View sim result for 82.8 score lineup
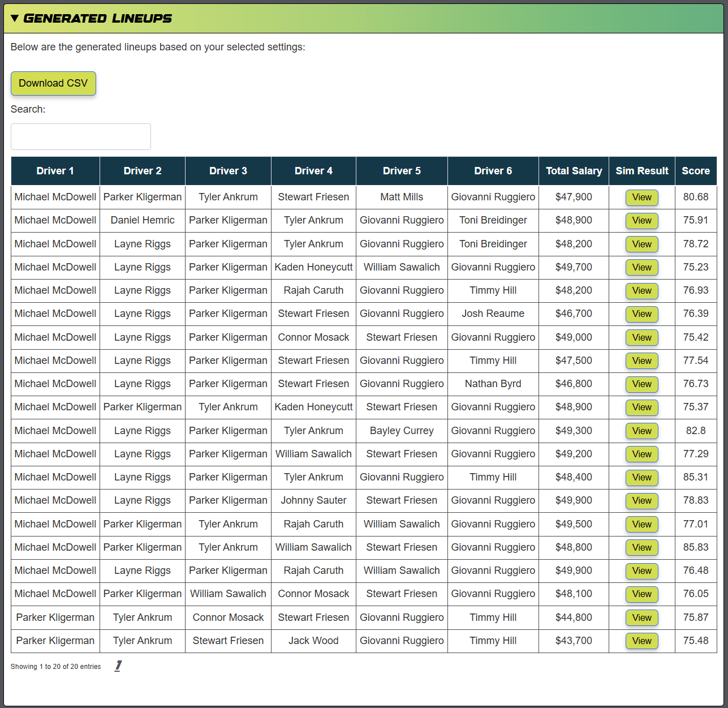Image resolution: width=728 pixels, height=708 pixels. (x=642, y=431)
